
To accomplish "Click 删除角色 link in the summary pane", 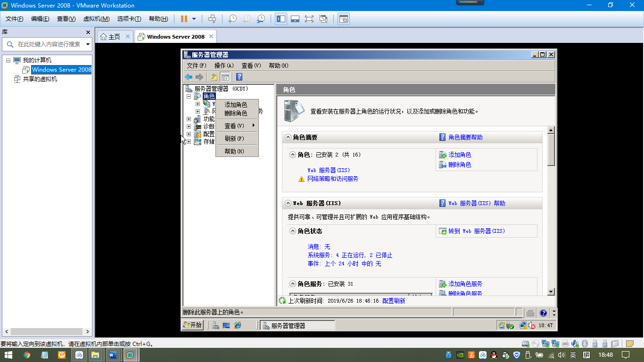I will (x=460, y=165).
